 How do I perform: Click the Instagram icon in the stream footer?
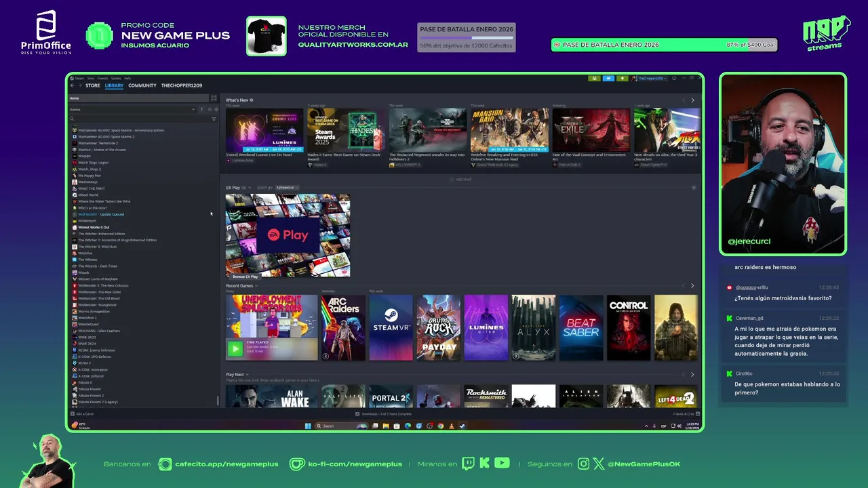[584, 464]
